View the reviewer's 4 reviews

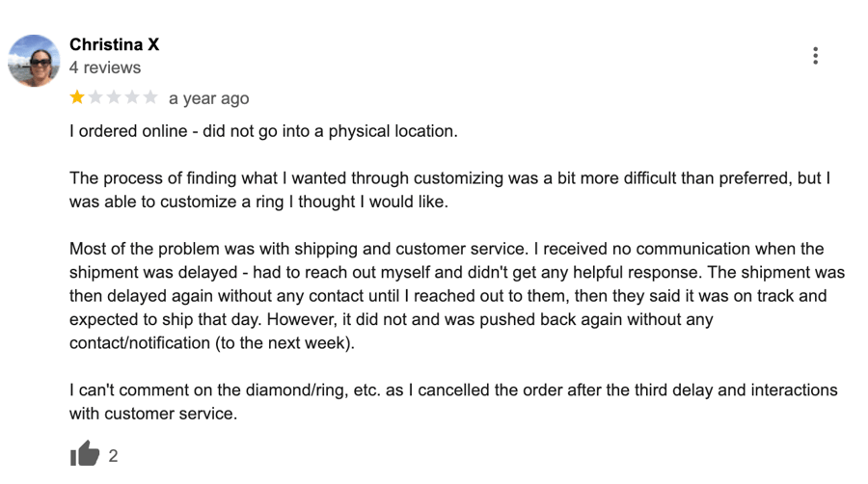tap(104, 67)
